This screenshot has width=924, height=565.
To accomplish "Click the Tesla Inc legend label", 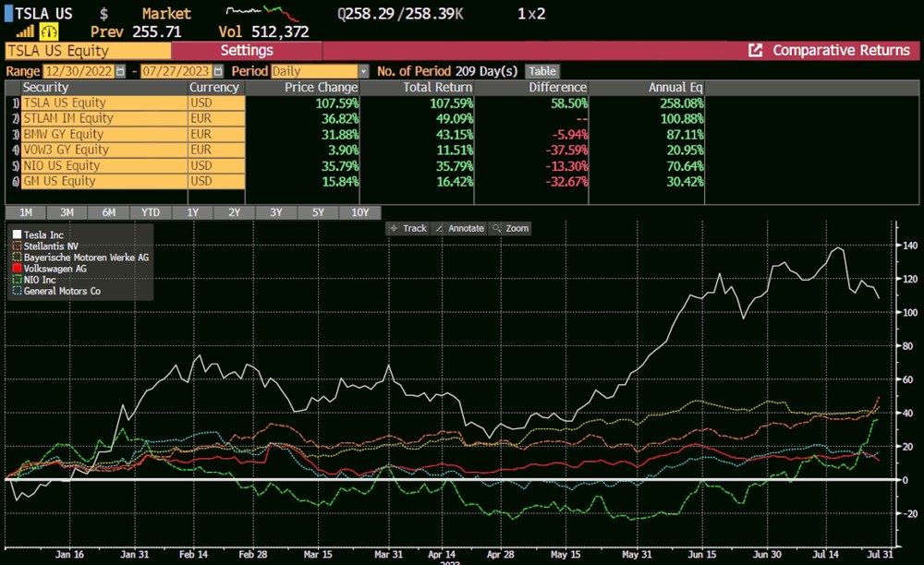I will 43,234.
